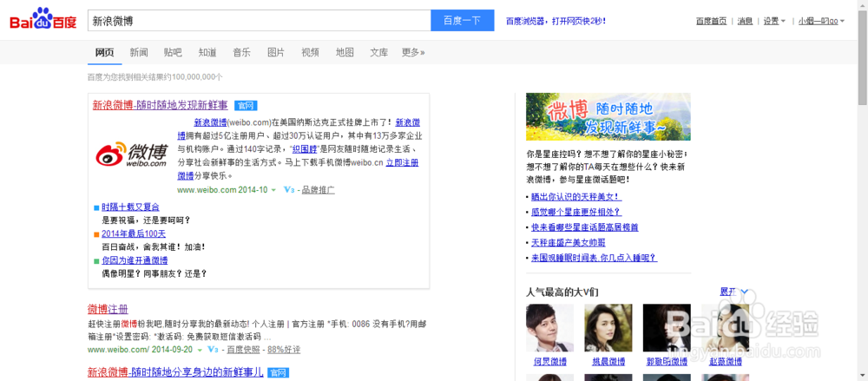Image resolution: width=868 pixels, height=381 pixels.
Task: Click the 织围脖 link in description
Action: pyautogui.click(x=304, y=149)
